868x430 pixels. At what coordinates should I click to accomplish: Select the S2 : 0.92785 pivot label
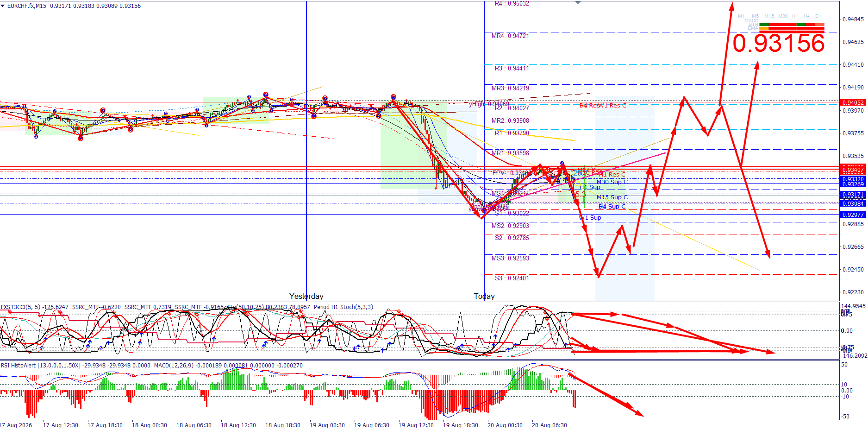coord(512,238)
